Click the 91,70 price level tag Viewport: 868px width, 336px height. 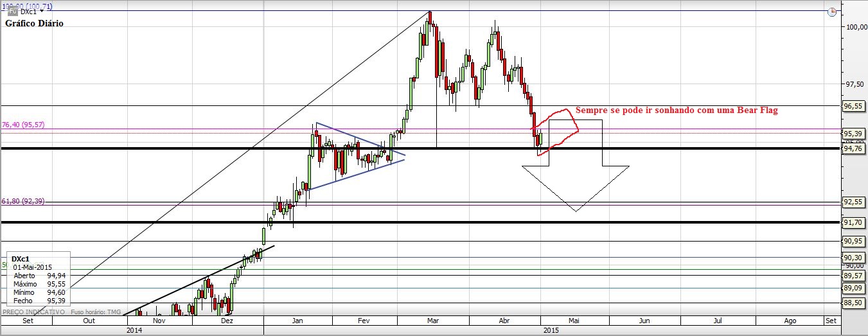(x=853, y=222)
